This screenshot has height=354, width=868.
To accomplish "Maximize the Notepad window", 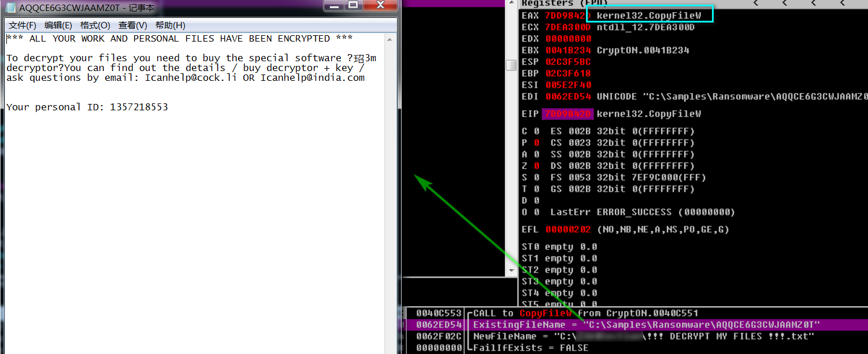I will [x=353, y=5].
